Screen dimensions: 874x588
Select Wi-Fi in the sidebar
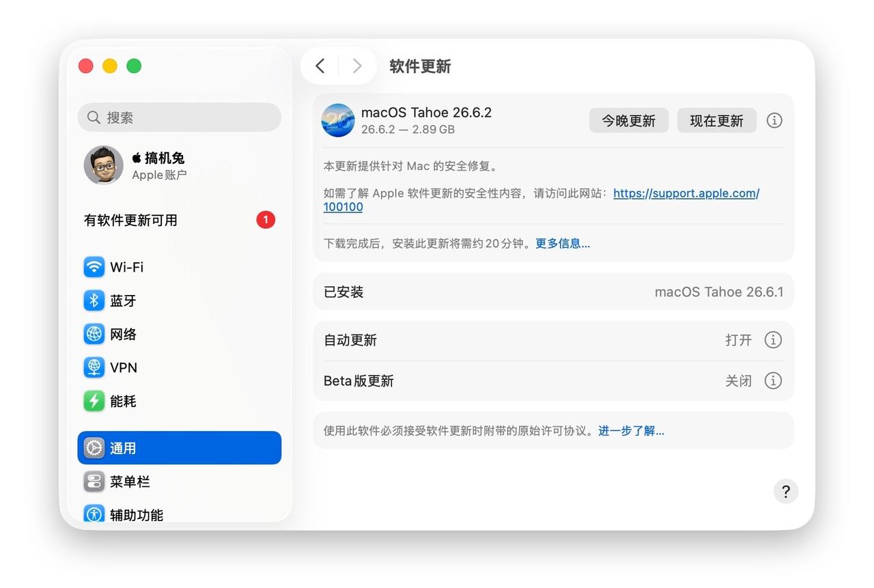tap(180, 267)
